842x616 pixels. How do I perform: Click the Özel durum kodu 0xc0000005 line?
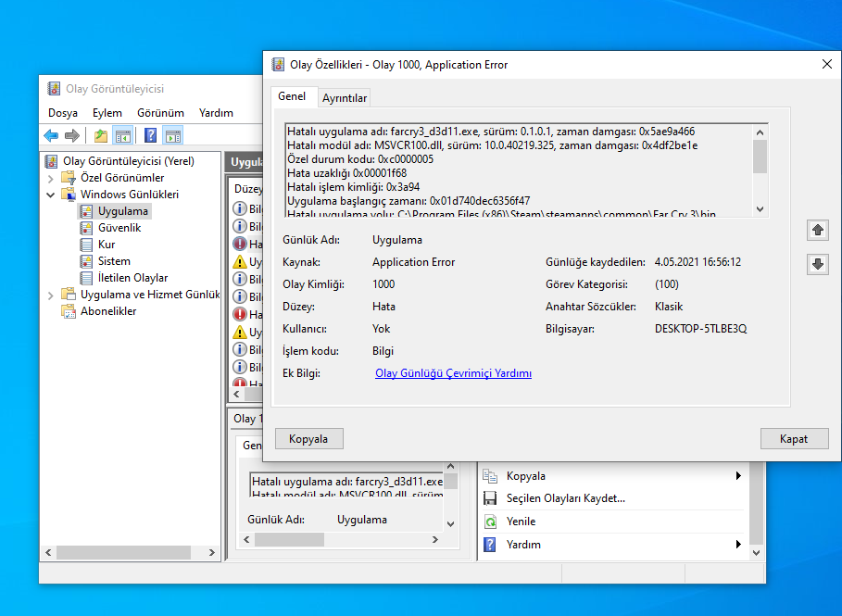click(x=359, y=159)
